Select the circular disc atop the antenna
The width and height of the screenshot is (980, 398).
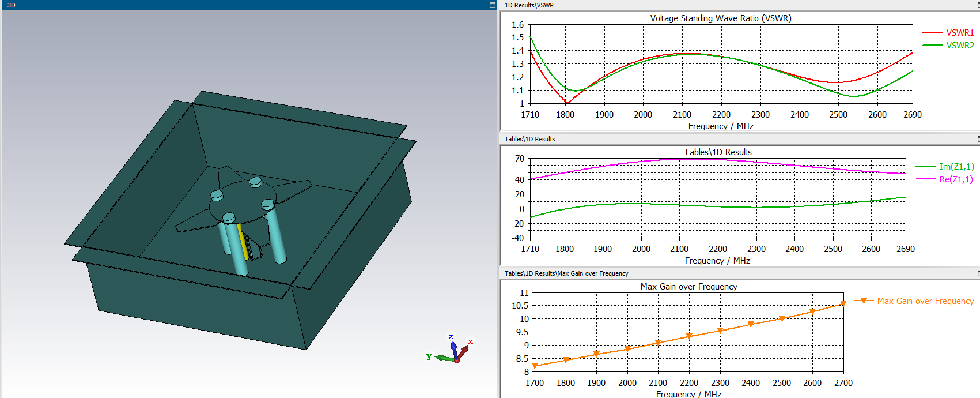click(x=242, y=200)
